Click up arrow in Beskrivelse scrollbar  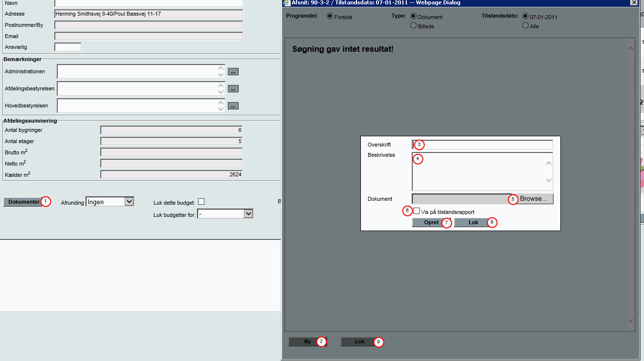(549, 163)
